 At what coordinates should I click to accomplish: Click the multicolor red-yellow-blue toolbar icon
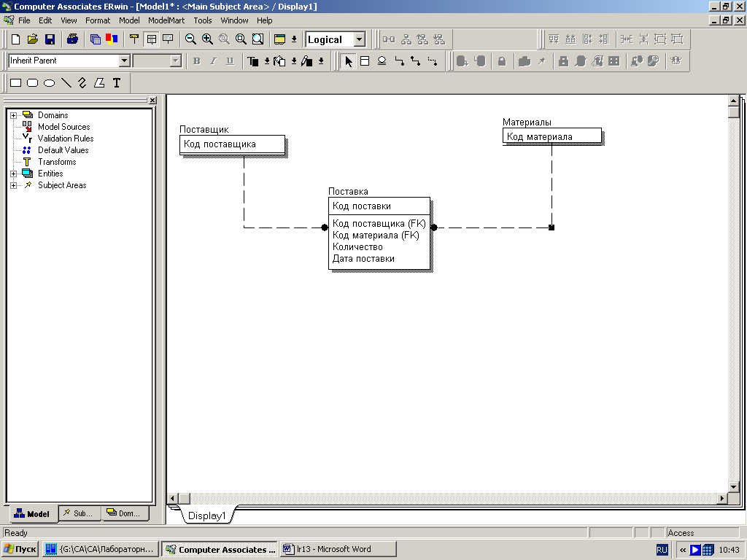[x=112, y=39]
